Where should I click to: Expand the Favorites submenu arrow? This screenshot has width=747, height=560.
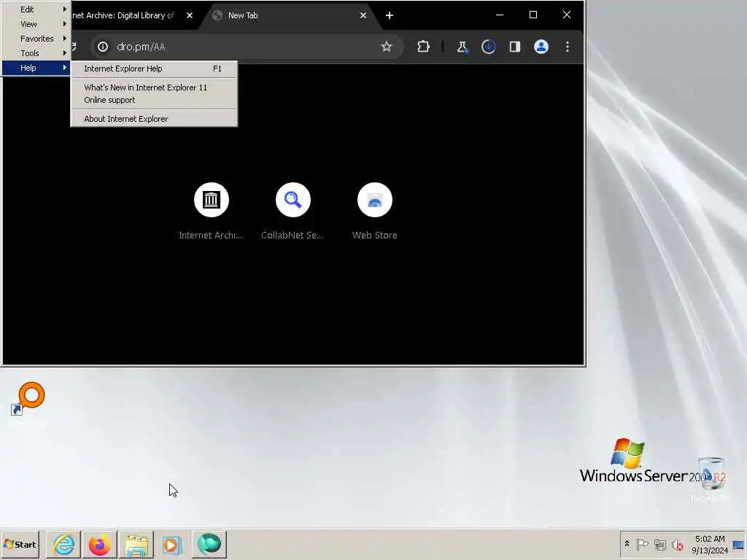[65, 38]
